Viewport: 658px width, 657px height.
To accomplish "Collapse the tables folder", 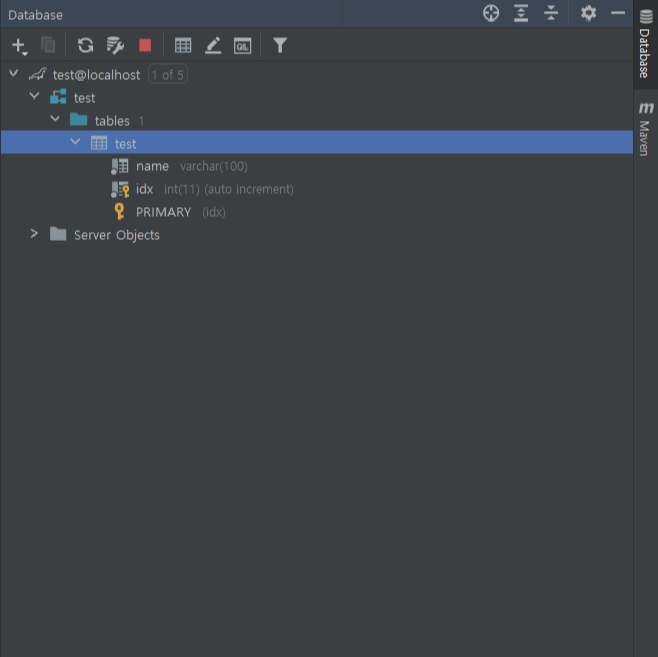I will pos(55,120).
